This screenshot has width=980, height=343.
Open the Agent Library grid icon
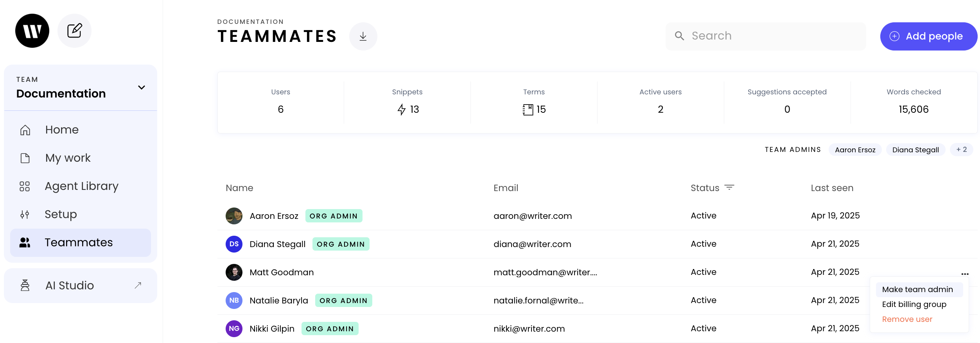click(x=25, y=186)
